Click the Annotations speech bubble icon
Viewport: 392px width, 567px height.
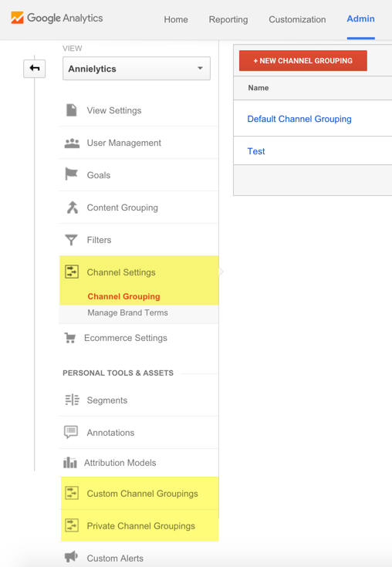(x=71, y=432)
